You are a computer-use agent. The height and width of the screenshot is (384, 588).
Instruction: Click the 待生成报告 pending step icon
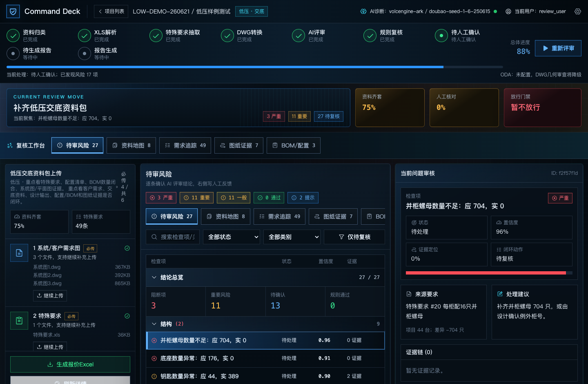[x=13, y=54]
